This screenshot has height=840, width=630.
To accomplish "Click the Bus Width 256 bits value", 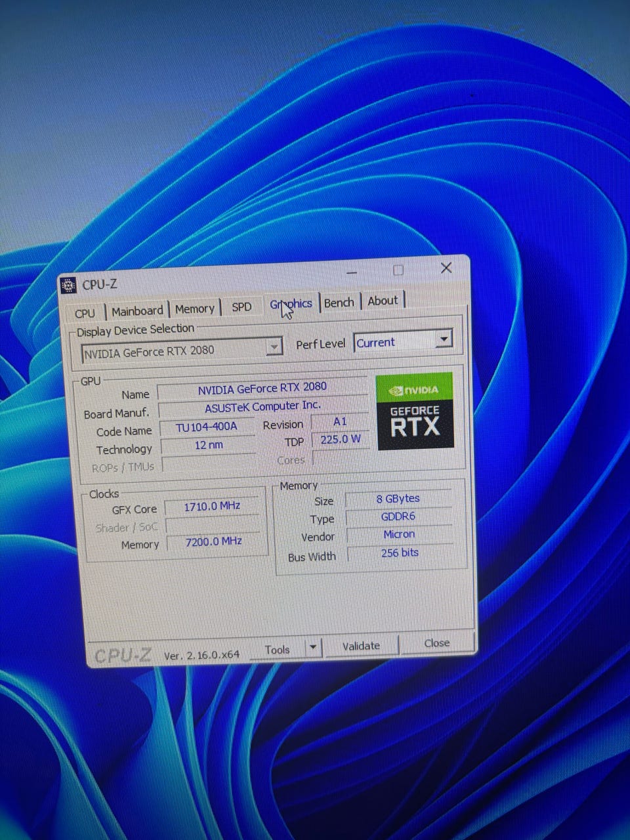I will 400,553.
